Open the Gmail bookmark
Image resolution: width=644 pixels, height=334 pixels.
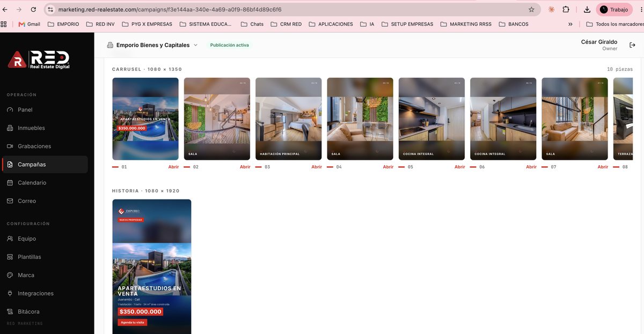tap(30, 24)
